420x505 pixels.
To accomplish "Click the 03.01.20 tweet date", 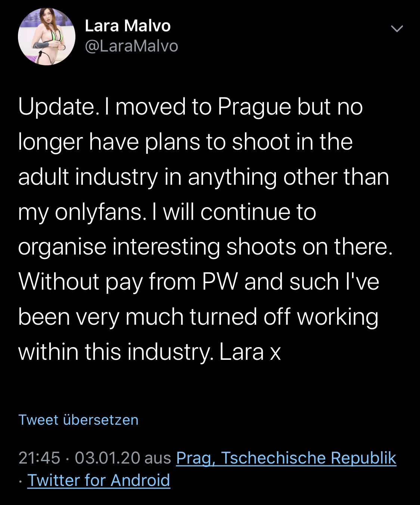I will point(108,458).
